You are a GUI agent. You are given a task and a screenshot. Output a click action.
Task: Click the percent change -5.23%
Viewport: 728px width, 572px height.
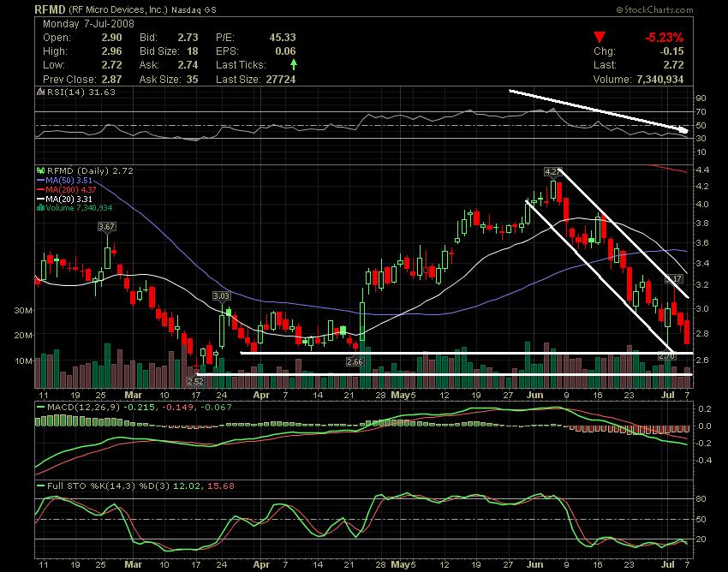point(665,37)
